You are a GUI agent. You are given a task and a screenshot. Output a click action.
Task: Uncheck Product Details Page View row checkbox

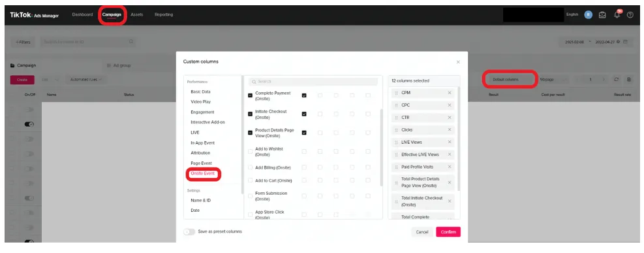coord(250,133)
